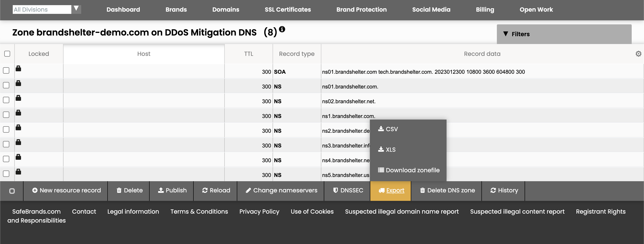644x244 pixels.
Task: Select the Brands menu tab
Action: coord(176,9)
